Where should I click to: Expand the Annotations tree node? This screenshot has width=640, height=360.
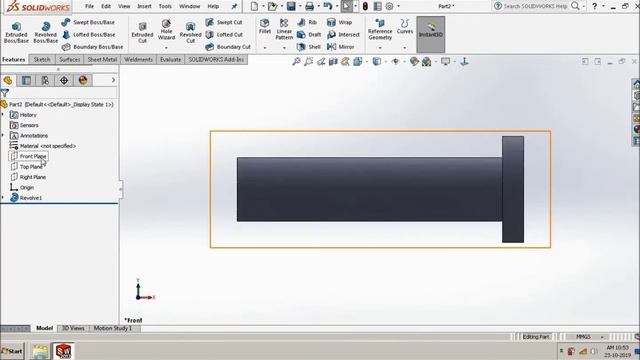3,136
